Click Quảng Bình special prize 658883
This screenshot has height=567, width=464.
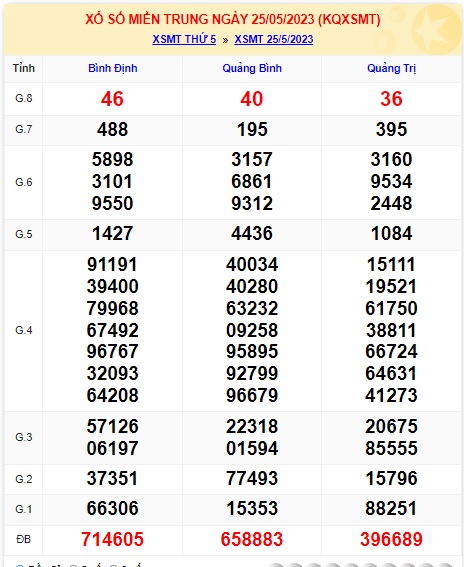[x=252, y=539]
